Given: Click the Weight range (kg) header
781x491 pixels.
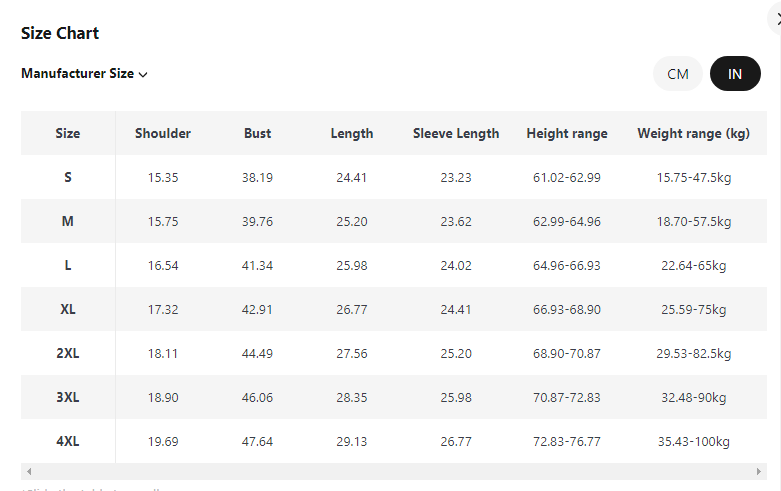Looking at the screenshot, I should tap(694, 133).
